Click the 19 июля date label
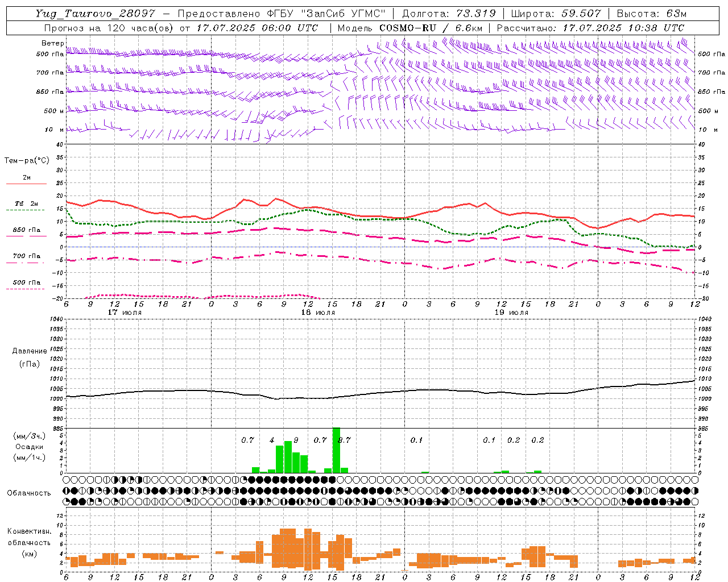Viewport: 728px width, 582px height. click(x=511, y=313)
